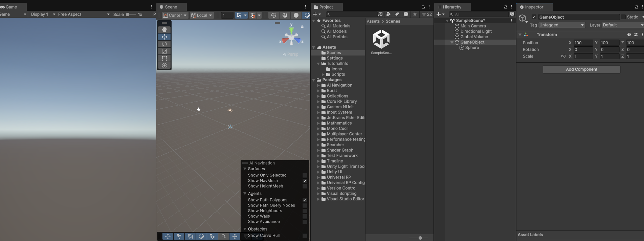Viewport: 644px width, 241px height.
Task: Select the Hand view tool
Action: 164,30
